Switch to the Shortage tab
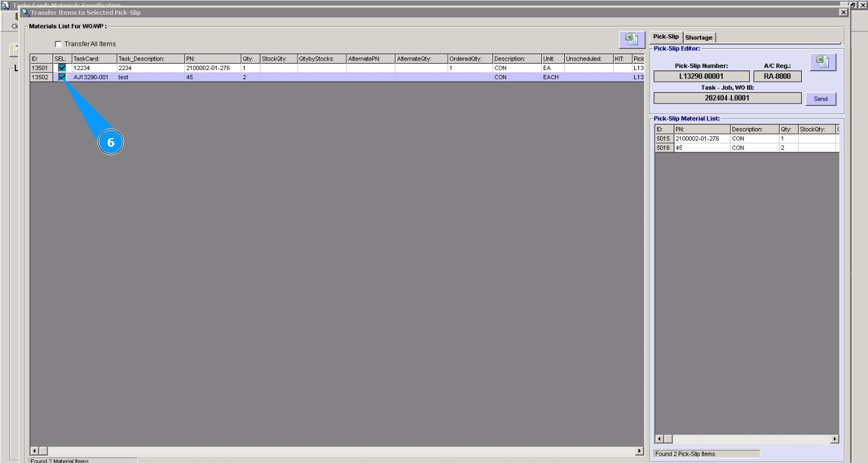 click(698, 38)
